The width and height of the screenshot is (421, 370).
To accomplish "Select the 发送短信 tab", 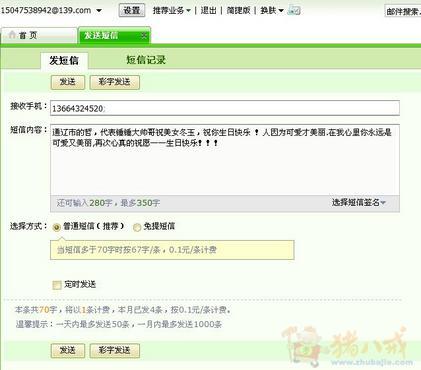I will [114, 35].
